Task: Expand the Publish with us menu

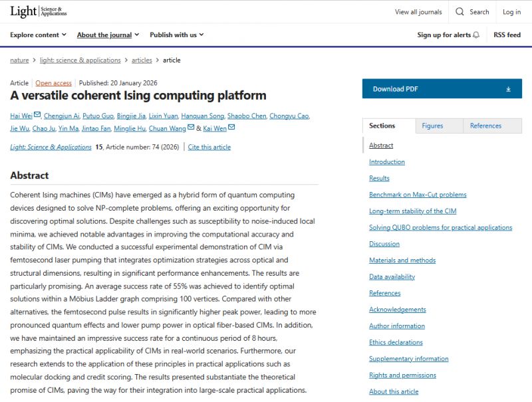Action: coord(176,35)
